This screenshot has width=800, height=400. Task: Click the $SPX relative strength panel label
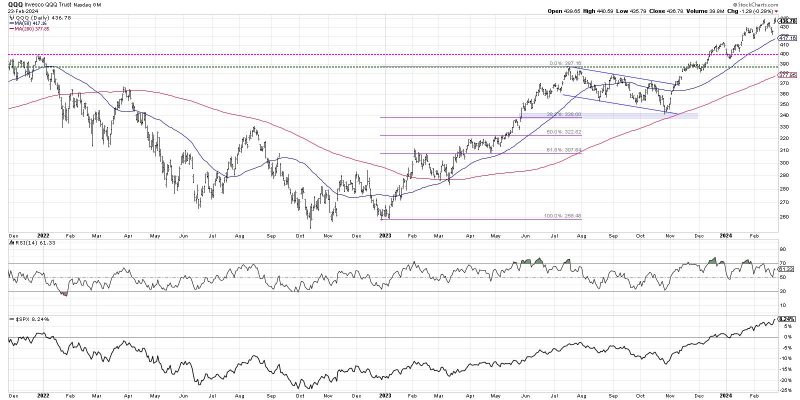pyautogui.click(x=22, y=319)
